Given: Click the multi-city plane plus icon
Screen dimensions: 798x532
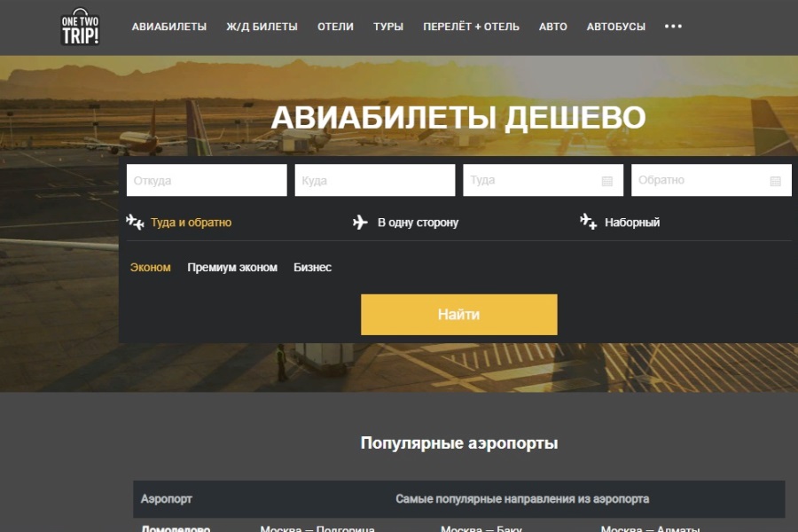Looking at the screenshot, I should (x=588, y=222).
